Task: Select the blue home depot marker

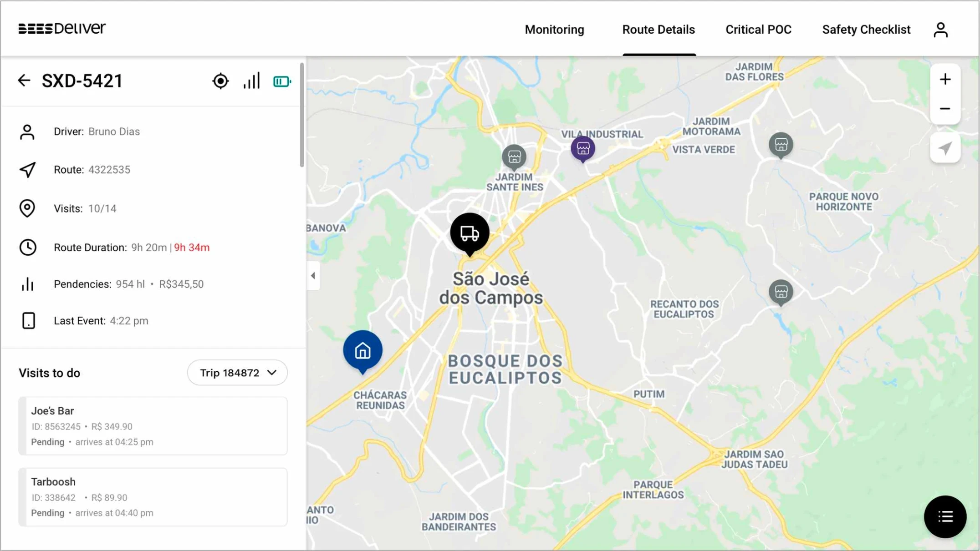Action: tap(362, 351)
